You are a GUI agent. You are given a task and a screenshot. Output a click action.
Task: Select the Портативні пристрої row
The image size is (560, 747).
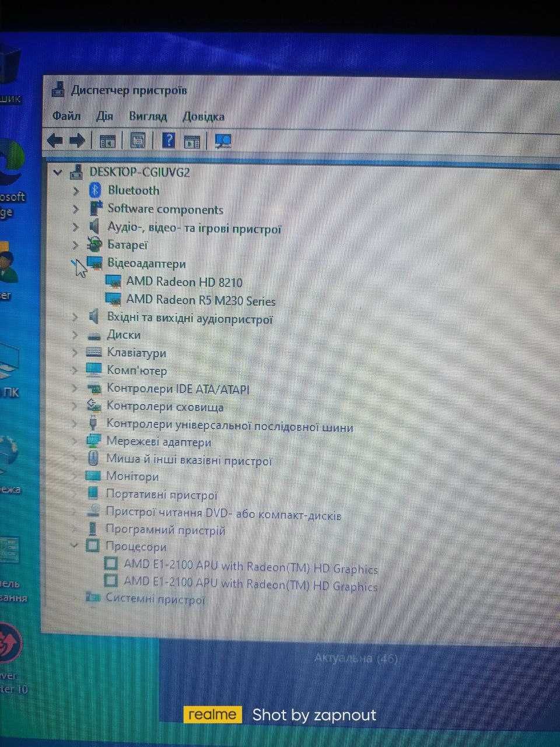point(162,495)
